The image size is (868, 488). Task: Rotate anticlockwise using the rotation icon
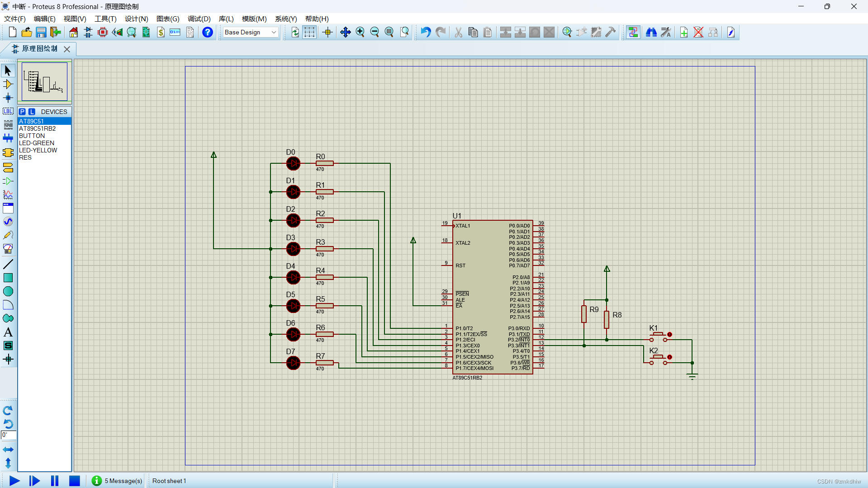[8, 424]
